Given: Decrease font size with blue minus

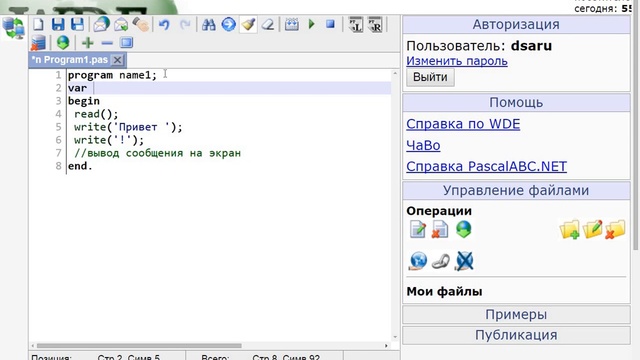Looking at the screenshot, I should point(107,43).
